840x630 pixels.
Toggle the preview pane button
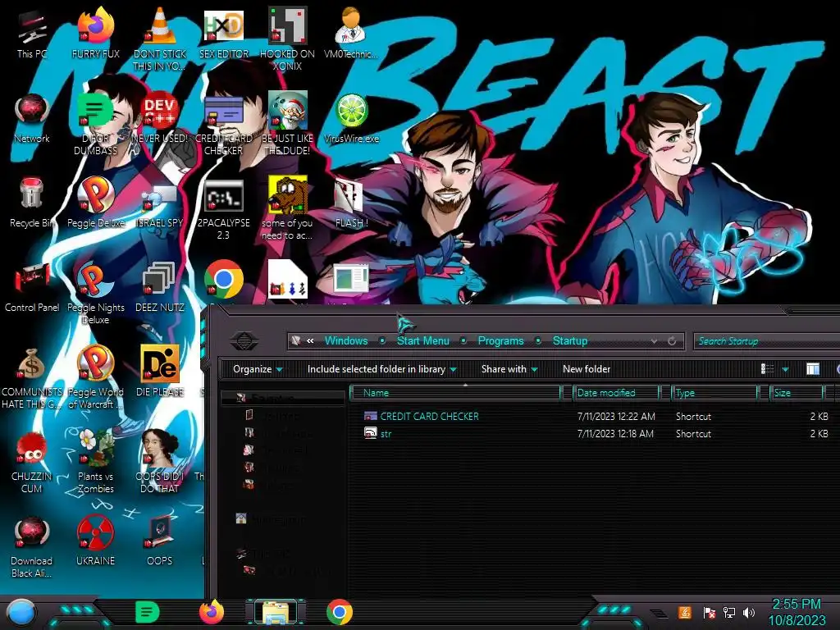tap(813, 369)
